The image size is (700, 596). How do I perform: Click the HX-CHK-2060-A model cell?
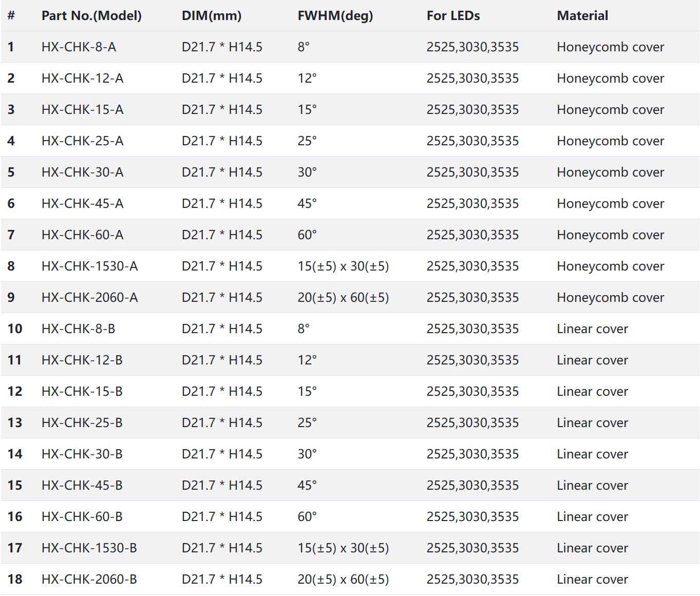click(89, 298)
